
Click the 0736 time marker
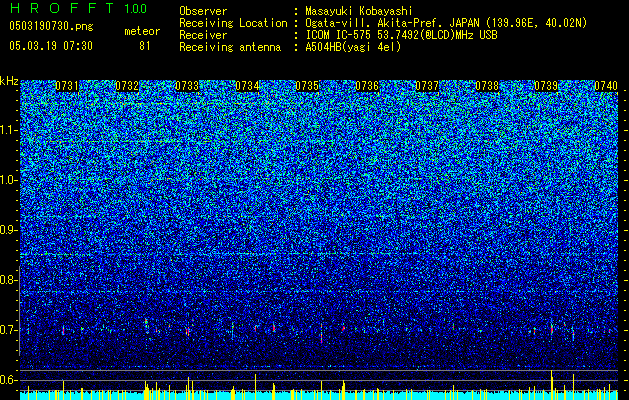click(367, 86)
